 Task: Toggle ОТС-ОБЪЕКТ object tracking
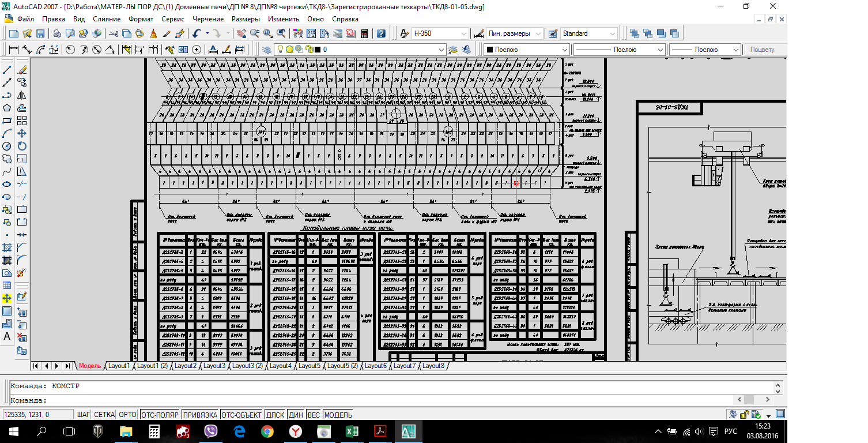241,415
